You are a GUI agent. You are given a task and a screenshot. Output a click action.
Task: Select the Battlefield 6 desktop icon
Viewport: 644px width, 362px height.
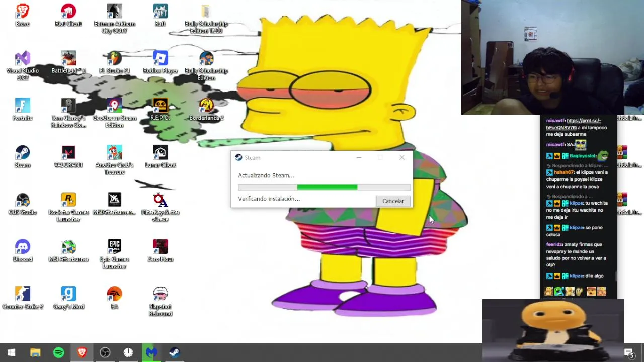point(68,62)
